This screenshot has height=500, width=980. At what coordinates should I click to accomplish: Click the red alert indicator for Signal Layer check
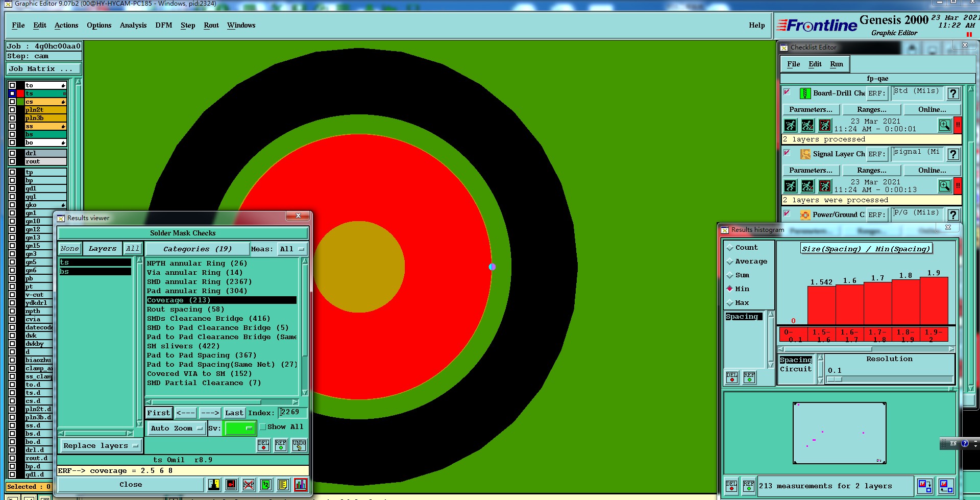[x=958, y=185]
